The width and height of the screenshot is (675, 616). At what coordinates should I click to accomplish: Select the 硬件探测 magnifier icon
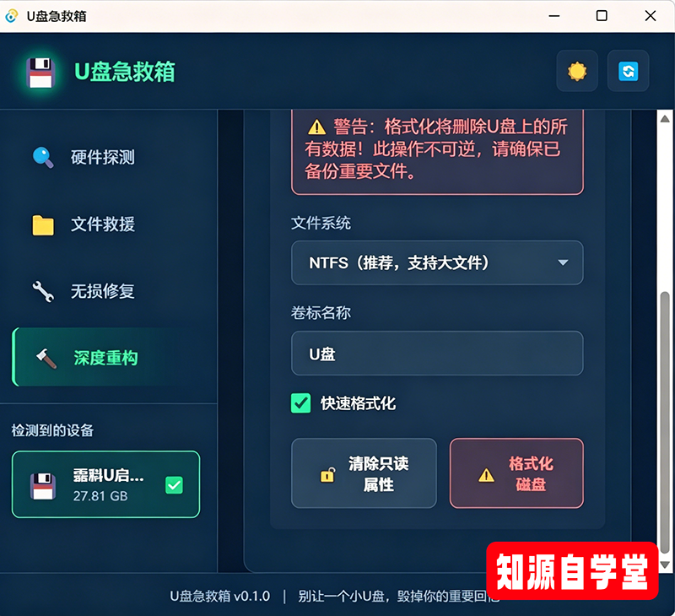[44, 157]
